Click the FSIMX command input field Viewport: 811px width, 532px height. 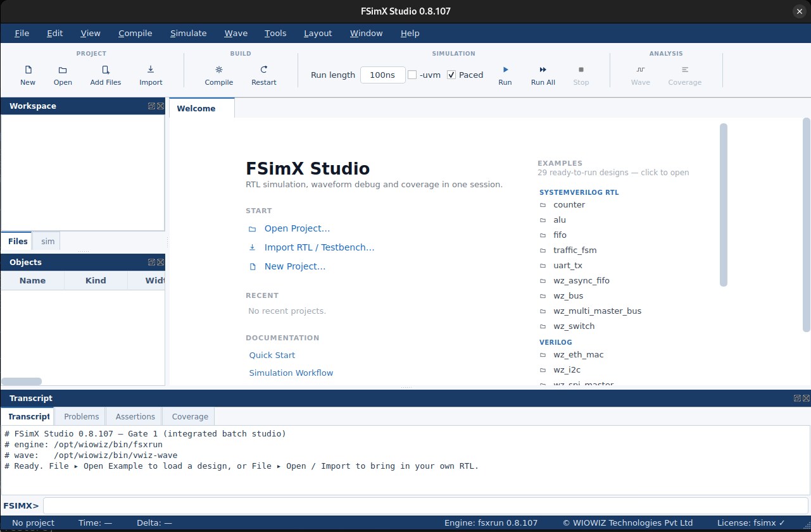425,505
